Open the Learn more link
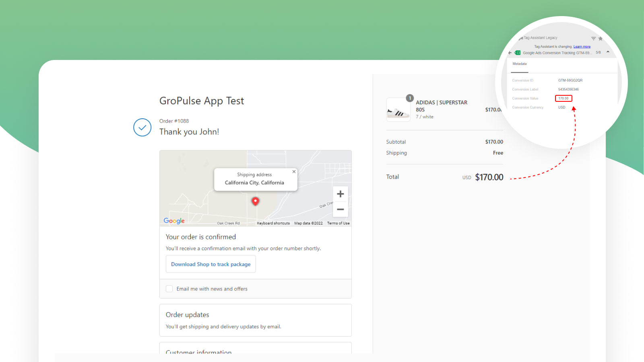Image resolution: width=644 pixels, height=362 pixels. (582, 47)
